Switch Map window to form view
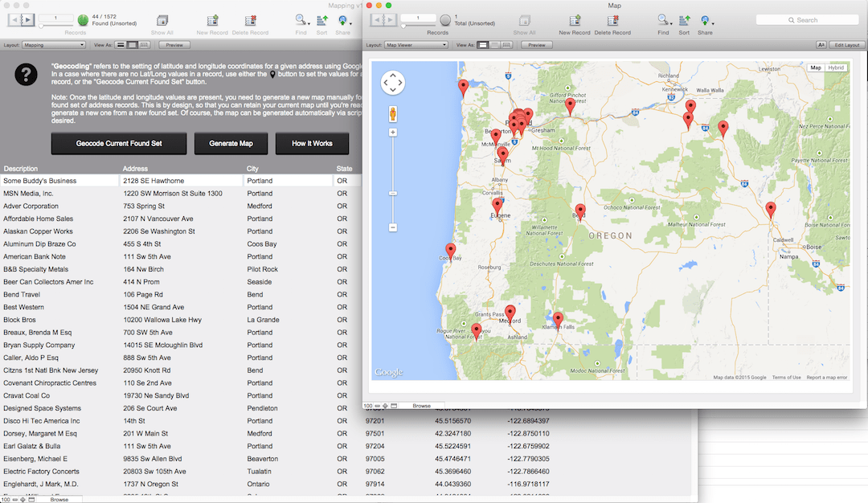The image size is (868, 503). (x=483, y=45)
